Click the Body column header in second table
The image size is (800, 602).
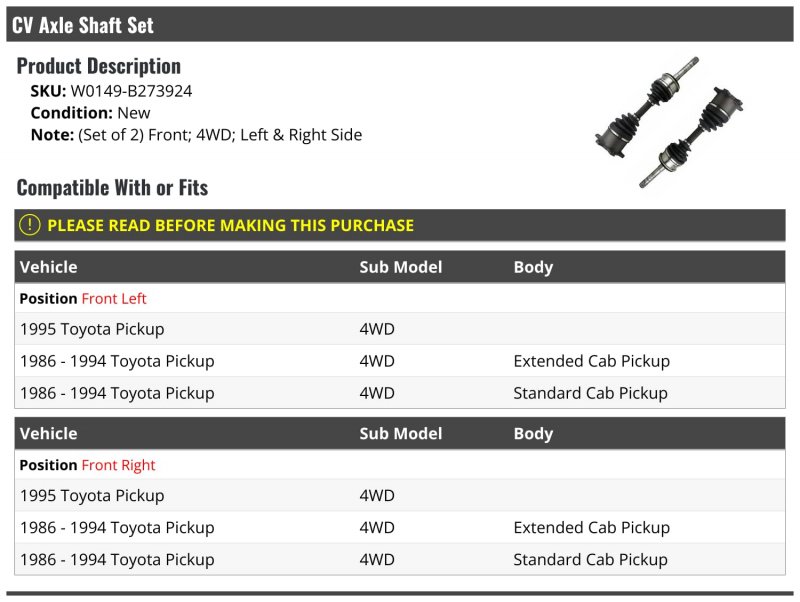pos(533,434)
